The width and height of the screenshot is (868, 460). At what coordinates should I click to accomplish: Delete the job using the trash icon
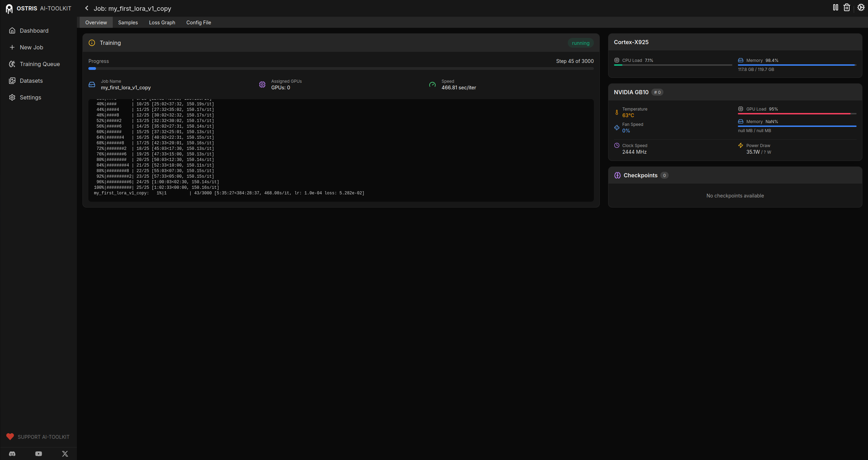coord(847,7)
